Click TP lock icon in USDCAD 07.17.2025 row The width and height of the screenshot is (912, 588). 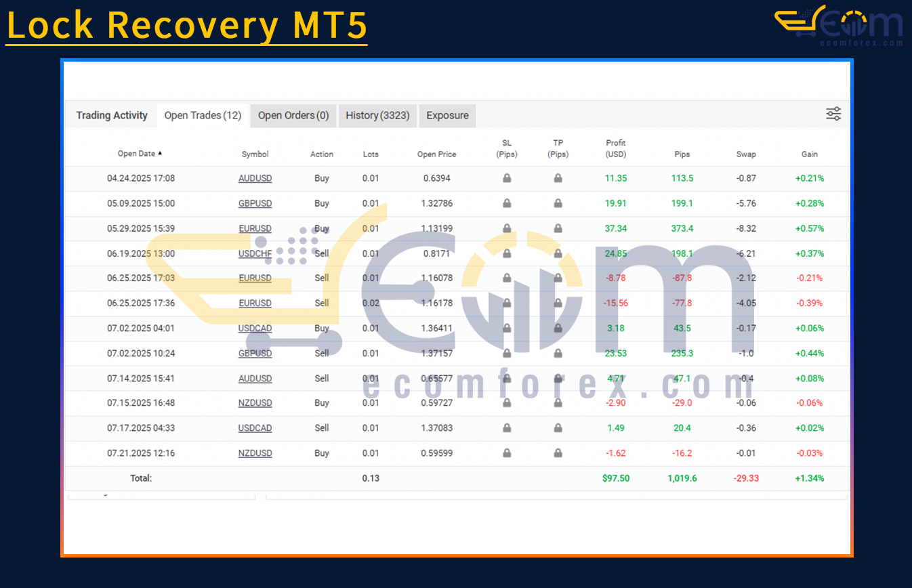[x=558, y=428]
